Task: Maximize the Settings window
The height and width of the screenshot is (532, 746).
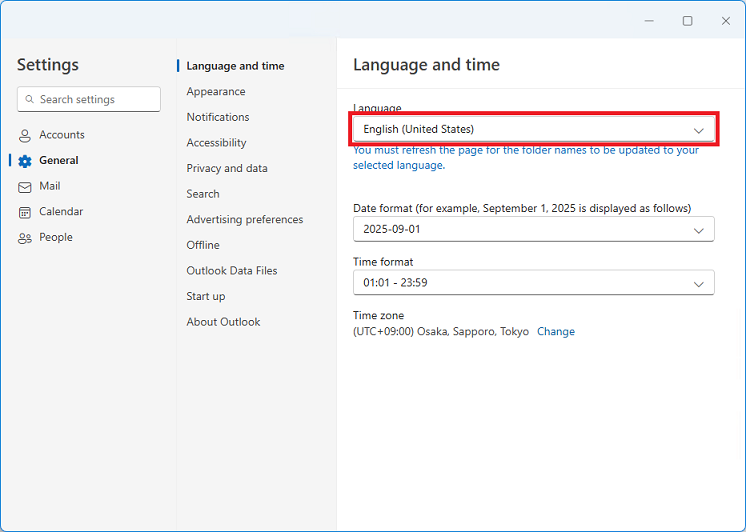Action: coord(687,21)
